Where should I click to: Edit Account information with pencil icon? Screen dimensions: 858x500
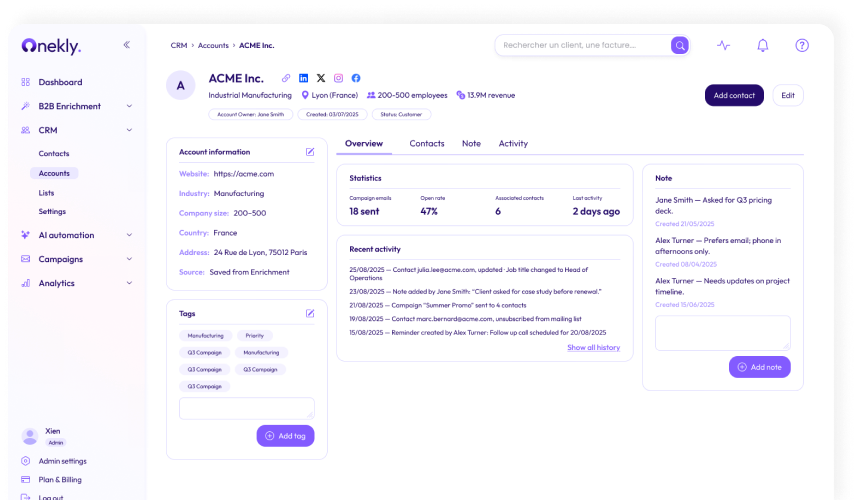(x=310, y=152)
